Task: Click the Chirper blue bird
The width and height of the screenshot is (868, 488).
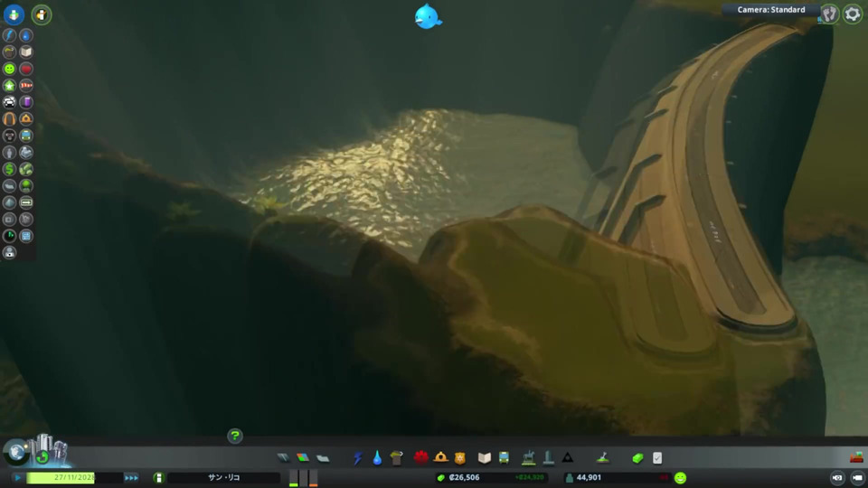Action: [x=428, y=16]
